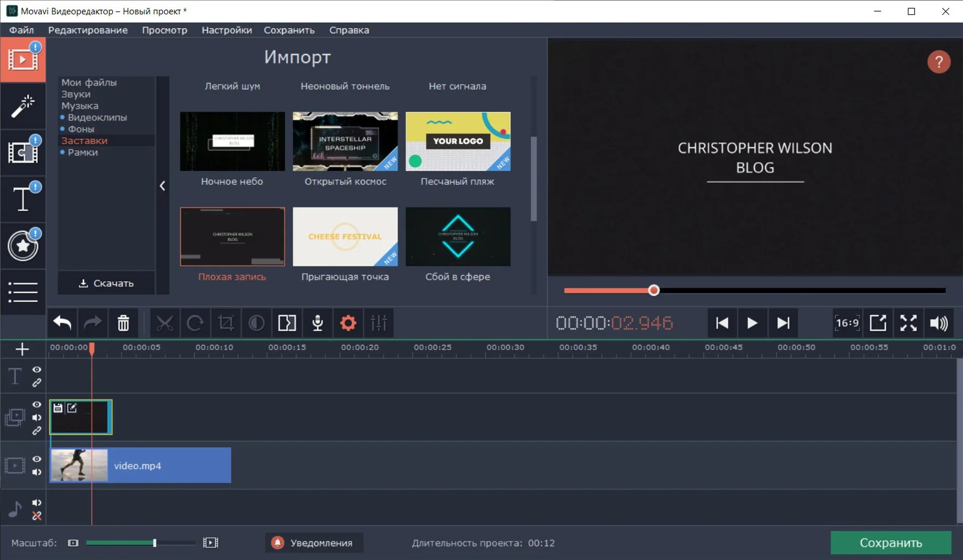Rotate clip using the rotate icon
The width and height of the screenshot is (963, 560).
pos(195,323)
